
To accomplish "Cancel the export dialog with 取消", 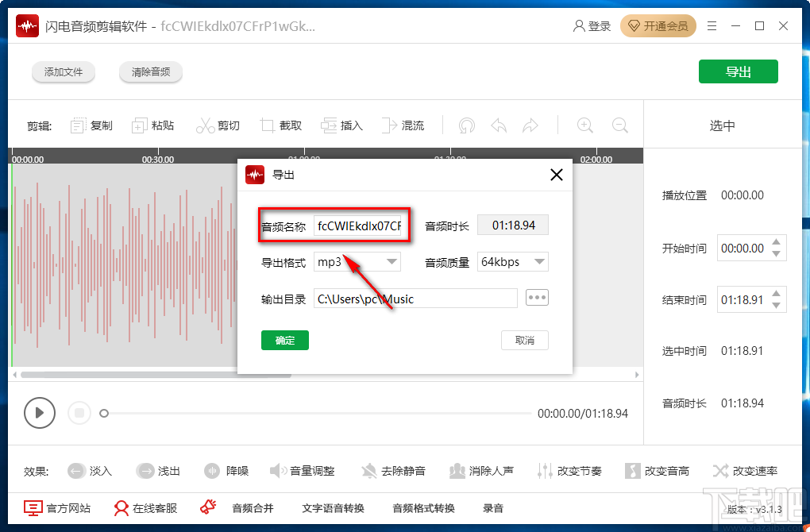I will click(525, 341).
